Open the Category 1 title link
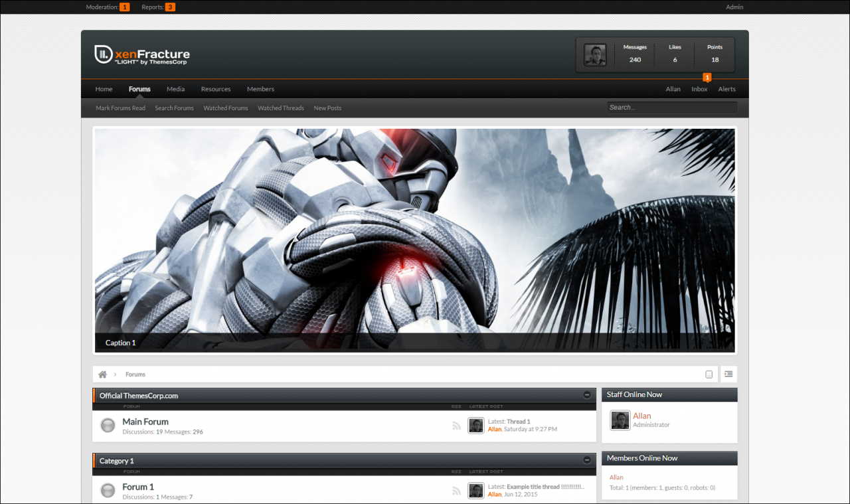Image resolution: width=850 pixels, height=504 pixels. tap(117, 461)
